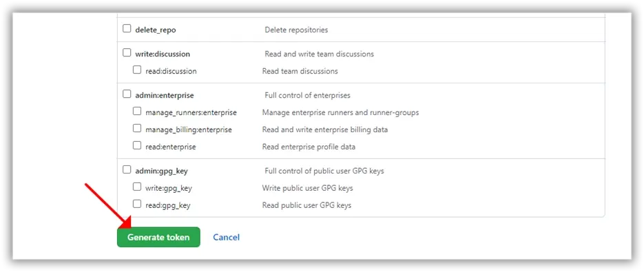This screenshot has width=644, height=272.
Task: Click the admin:gpg_key label text
Action: click(161, 171)
